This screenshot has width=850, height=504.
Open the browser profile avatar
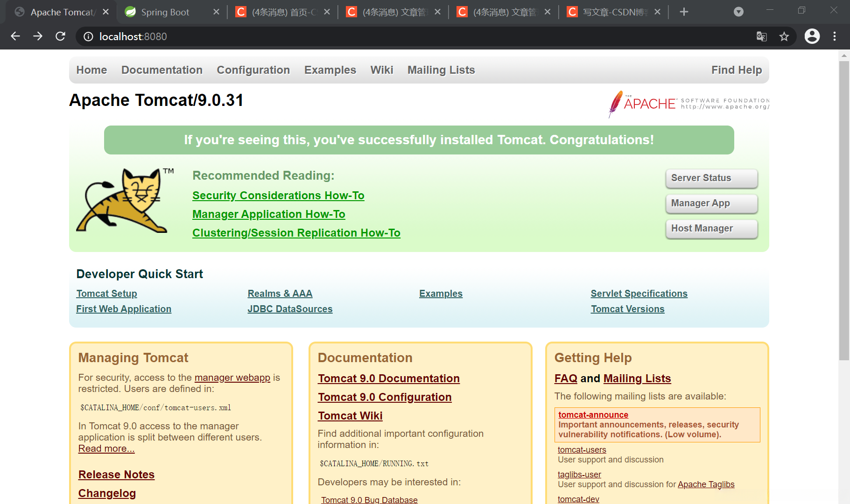coord(812,36)
